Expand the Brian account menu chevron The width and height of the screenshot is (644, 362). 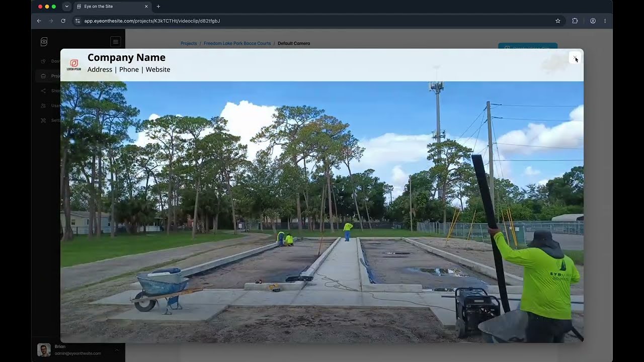click(x=117, y=350)
